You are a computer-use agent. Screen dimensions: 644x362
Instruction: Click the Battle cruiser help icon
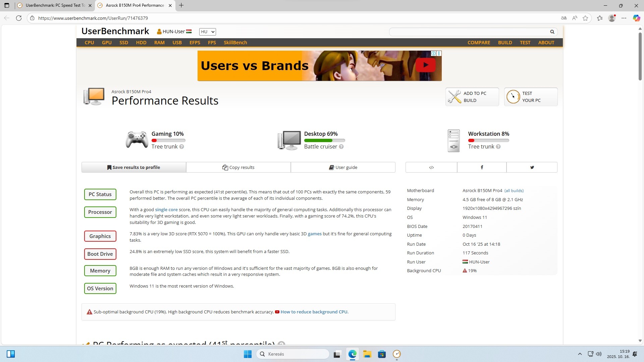click(341, 147)
